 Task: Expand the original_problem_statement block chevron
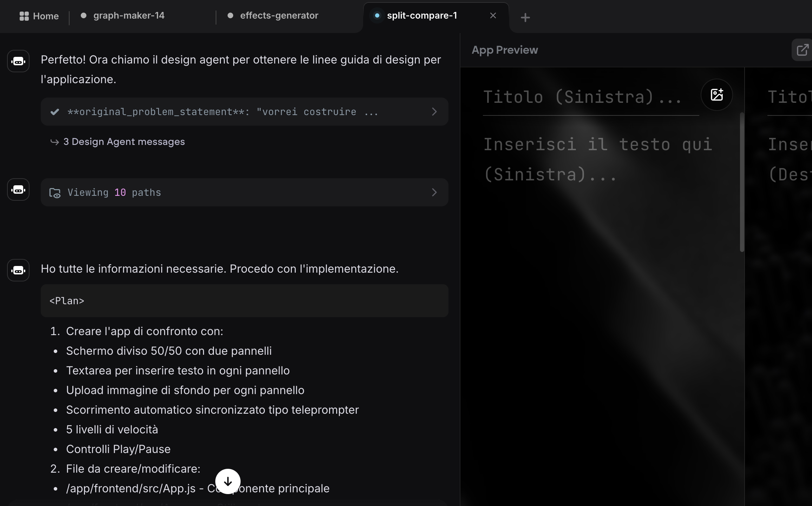coord(434,112)
